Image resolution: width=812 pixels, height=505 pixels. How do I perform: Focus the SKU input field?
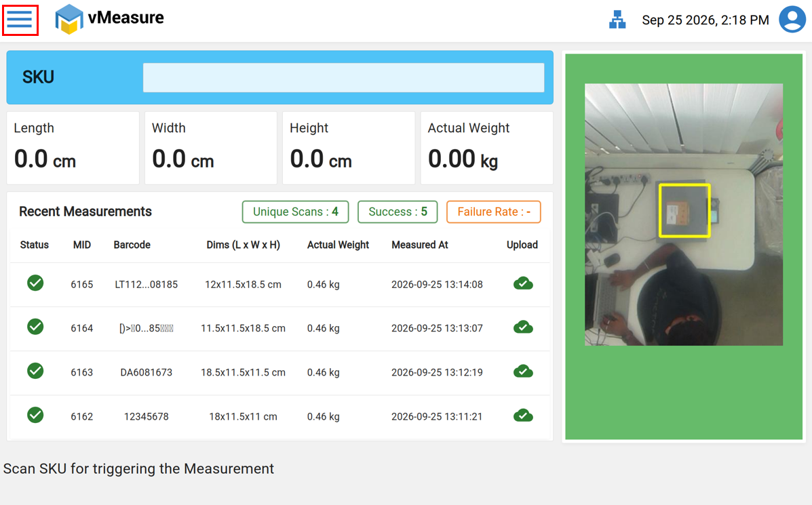[x=343, y=77]
